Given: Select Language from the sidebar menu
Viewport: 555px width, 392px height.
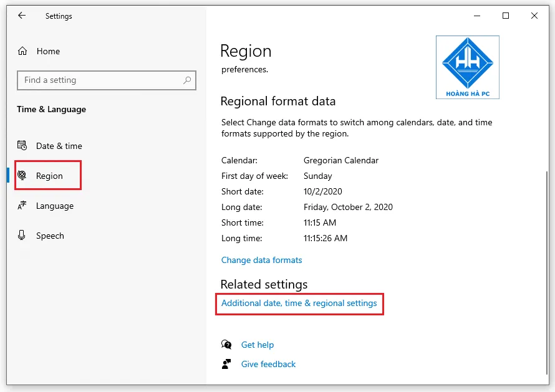Looking at the screenshot, I should tap(55, 205).
